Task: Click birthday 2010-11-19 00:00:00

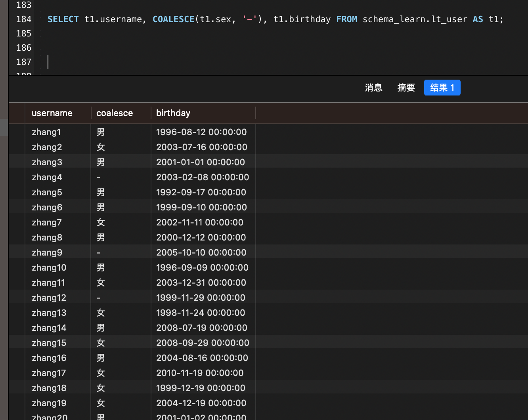Action: [x=200, y=373]
